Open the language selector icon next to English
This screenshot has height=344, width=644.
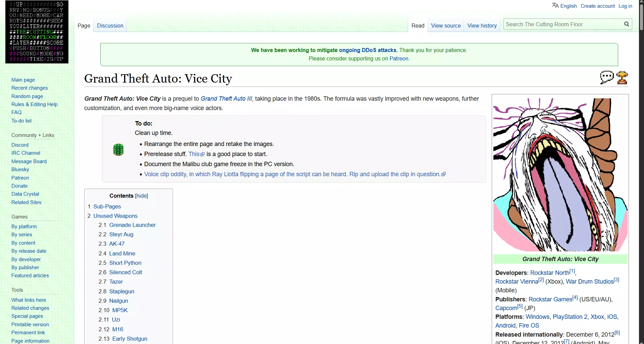(555, 6)
